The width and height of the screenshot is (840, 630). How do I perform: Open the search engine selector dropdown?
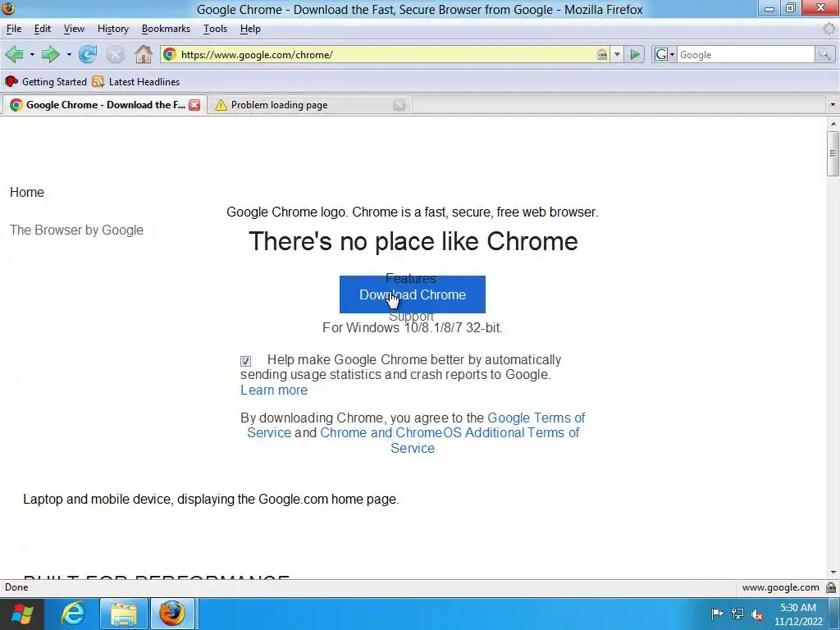[664, 54]
